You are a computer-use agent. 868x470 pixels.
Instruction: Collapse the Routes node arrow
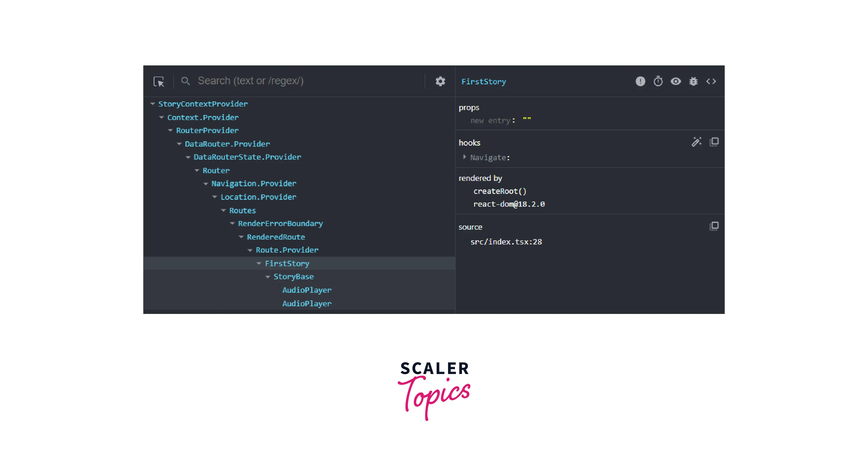coord(223,210)
